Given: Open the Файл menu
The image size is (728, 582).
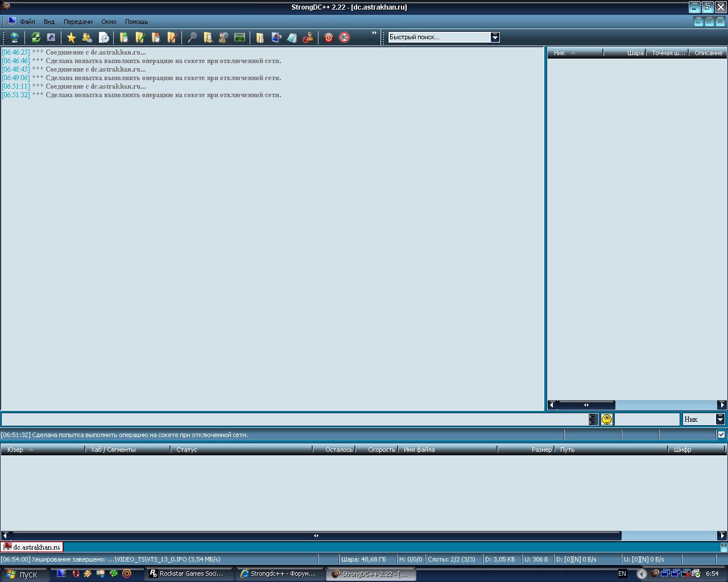Looking at the screenshot, I should pyautogui.click(x=27, y=22).
